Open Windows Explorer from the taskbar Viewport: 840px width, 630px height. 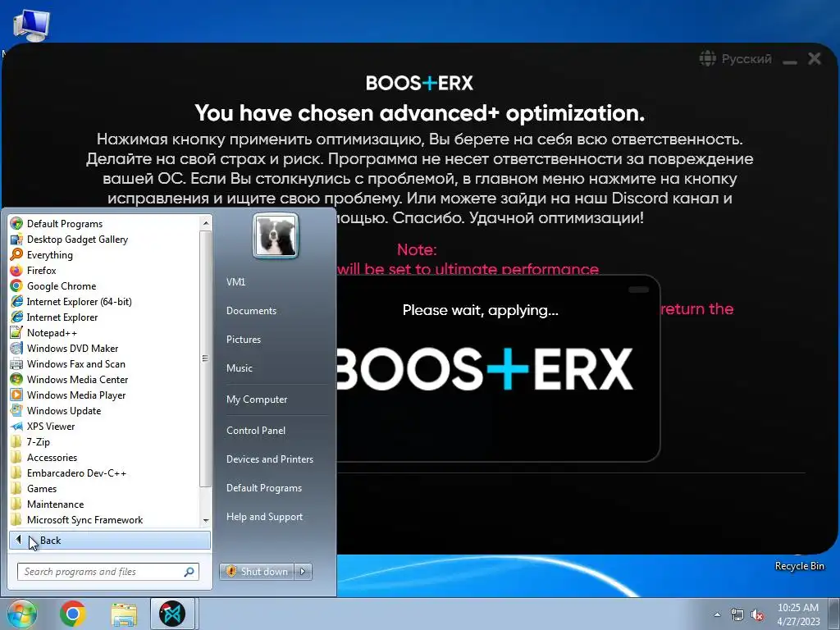tap(124, 614)
